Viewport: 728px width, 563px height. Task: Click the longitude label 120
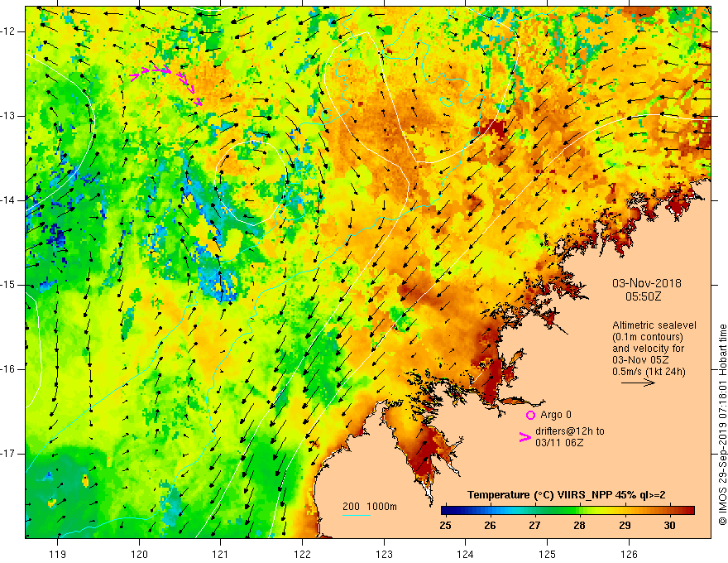[x=139, y=554]
